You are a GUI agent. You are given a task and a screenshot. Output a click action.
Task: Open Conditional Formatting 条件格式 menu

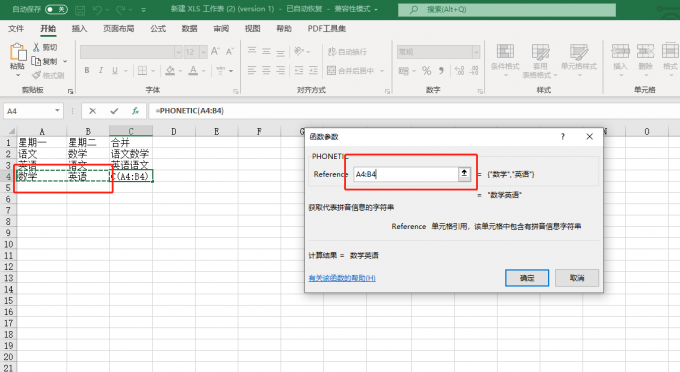point(505,61)
